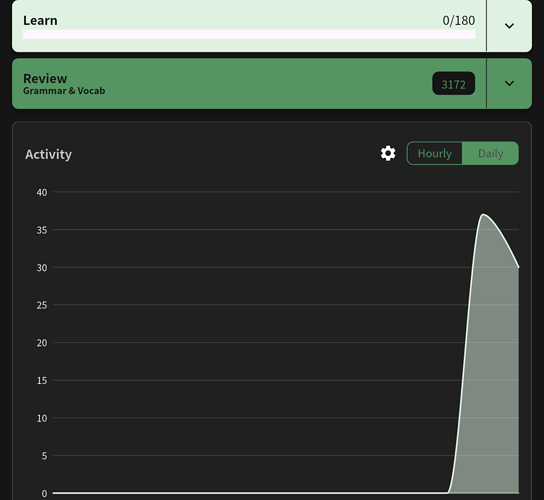This screenshot has height=500, width=544.
Task: Start the Learn session
Action: [x=249, y=26]
